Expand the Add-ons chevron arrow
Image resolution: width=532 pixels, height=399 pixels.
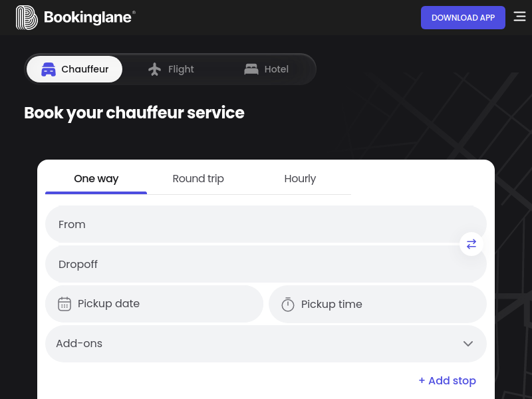click(x=468, y=344)
